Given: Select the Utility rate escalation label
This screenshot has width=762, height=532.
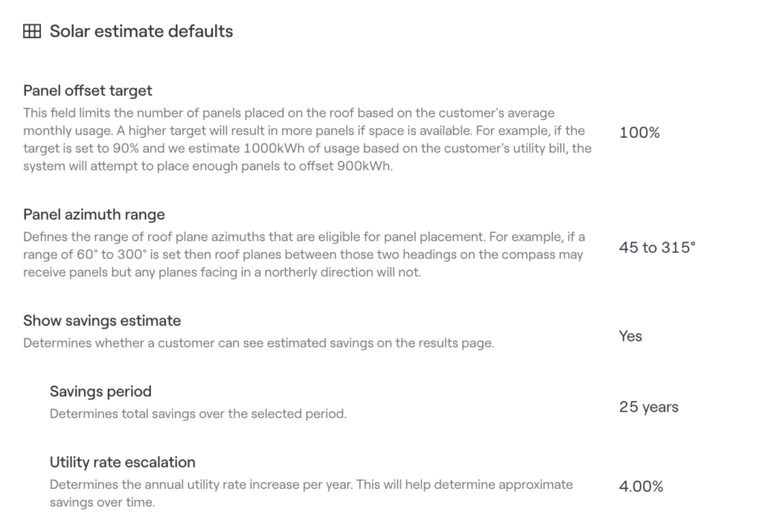Looking at the screenshot, I should click(123, 463).
